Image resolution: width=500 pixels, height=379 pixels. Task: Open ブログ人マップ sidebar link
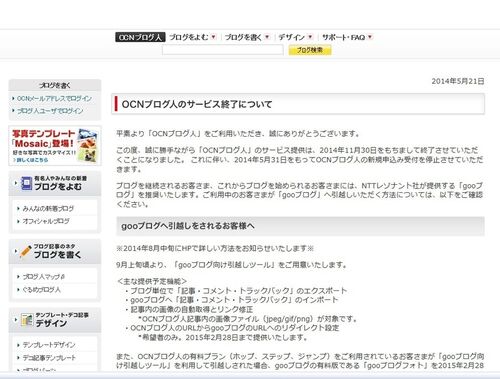coord(44,277)
